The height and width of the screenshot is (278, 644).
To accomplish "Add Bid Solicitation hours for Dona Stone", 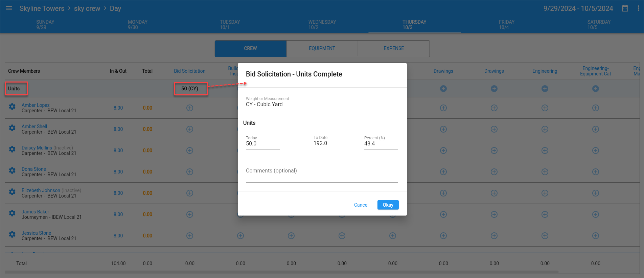I will pyautogui.click(x=190, y=172).
